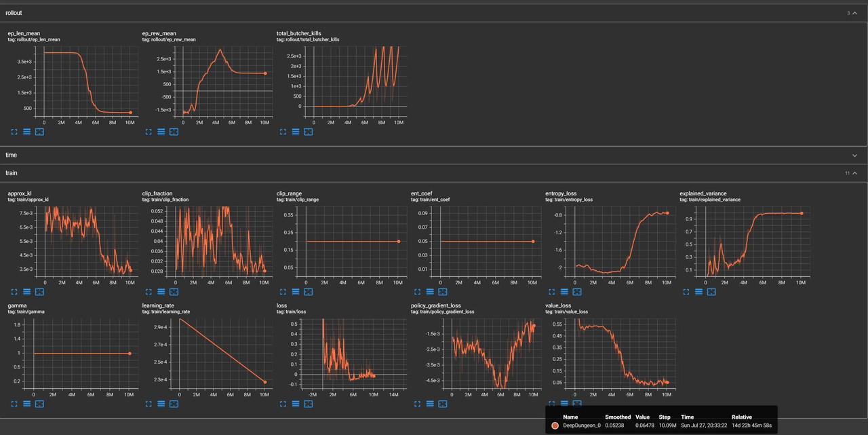Viewport: 868px width, 435px height.
Task: Fit policy_gradient_loss chart domain to data
Action: pos(443,404)
